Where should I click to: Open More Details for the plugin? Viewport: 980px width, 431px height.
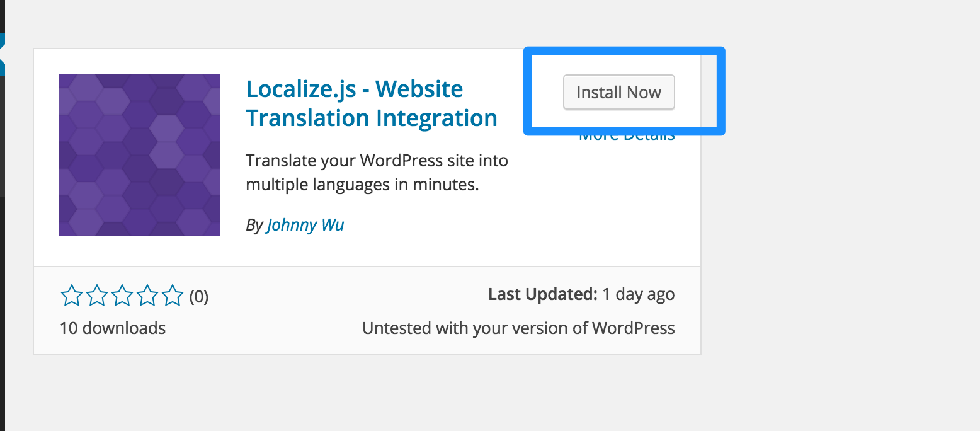[627, 134]
